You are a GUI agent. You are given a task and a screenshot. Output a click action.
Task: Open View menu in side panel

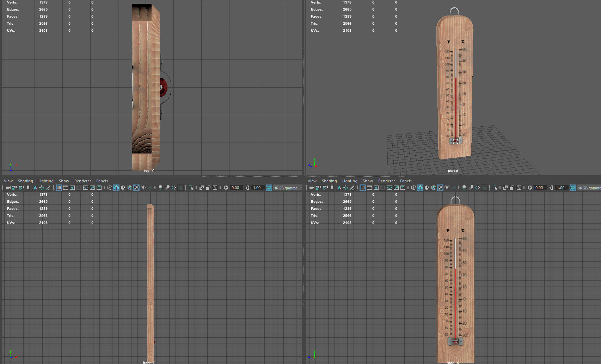click(x=312, y=181)
